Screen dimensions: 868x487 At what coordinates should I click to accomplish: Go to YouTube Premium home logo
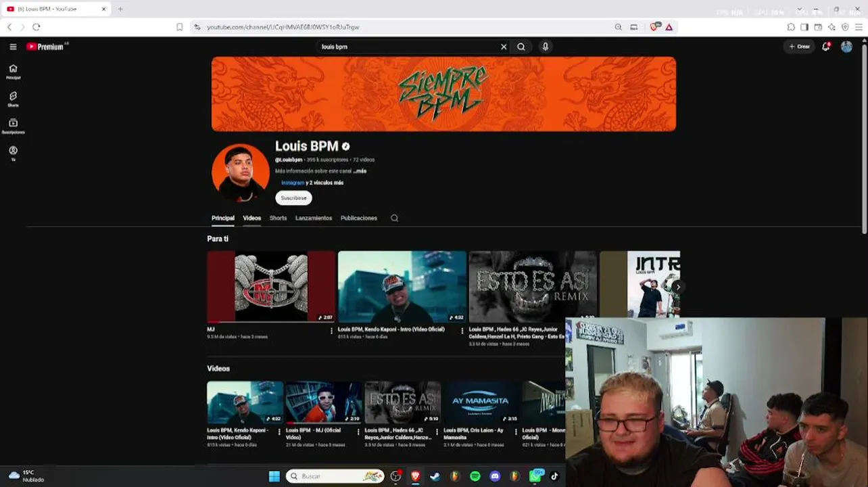[45, 47]
